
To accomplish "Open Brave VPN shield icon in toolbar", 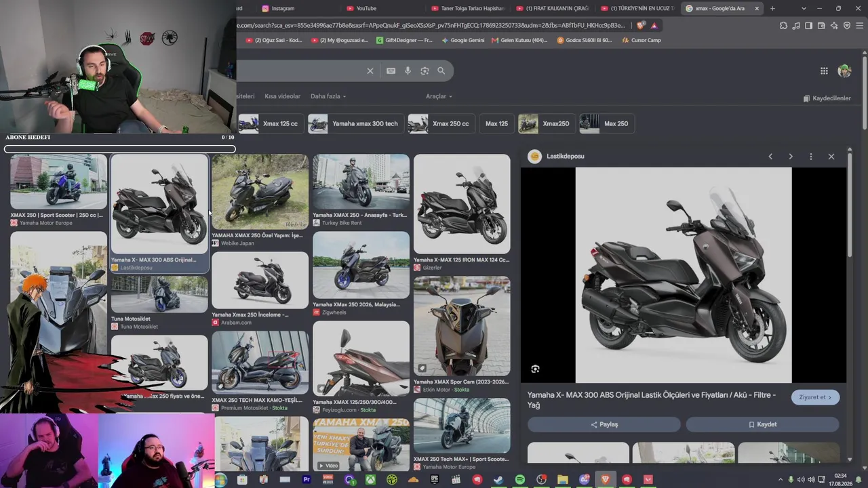I will tap(847, 26).
